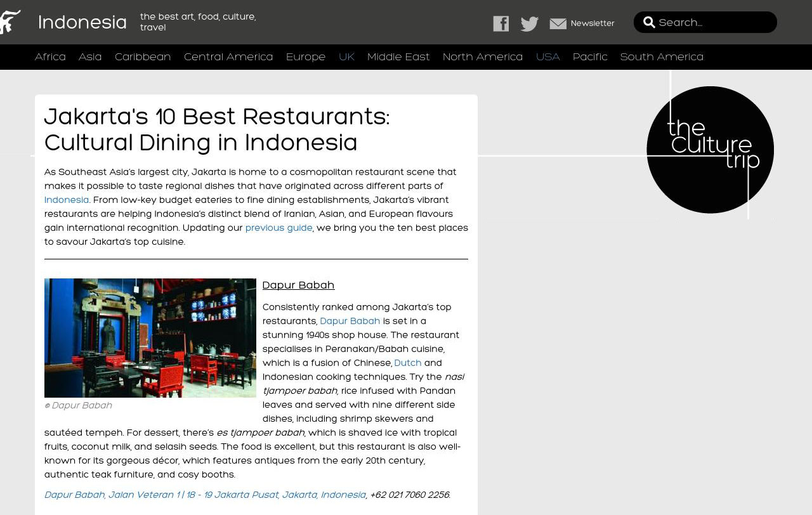Open the Caribbean menu item

(x=143, y=57)
